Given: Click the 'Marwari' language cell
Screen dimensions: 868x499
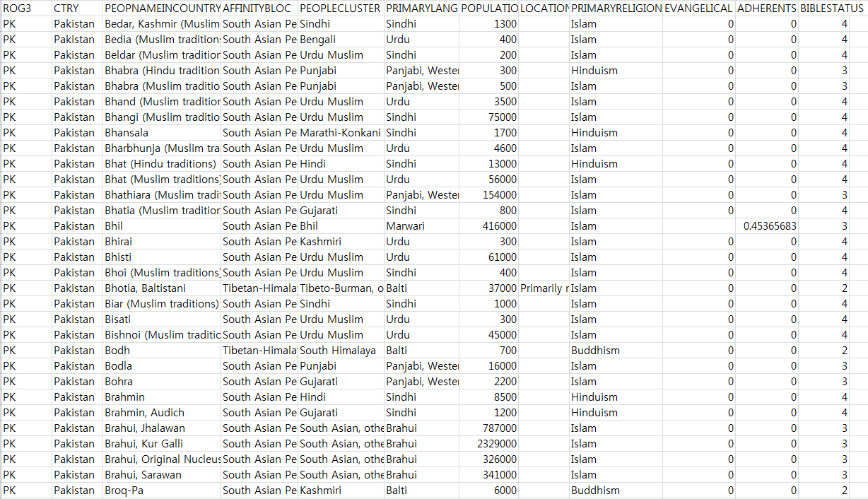Looking at the screenshot, I should pos(421,226).
